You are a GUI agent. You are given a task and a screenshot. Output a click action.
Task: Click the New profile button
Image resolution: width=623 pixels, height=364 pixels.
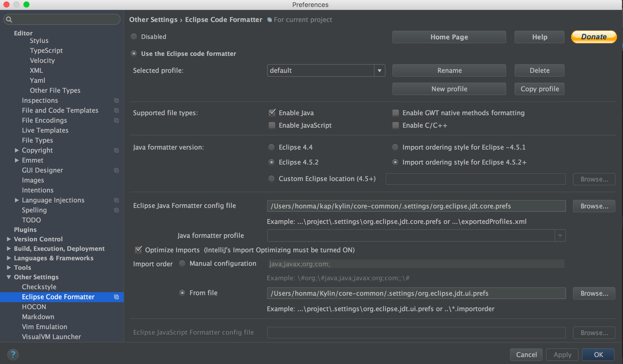[x=449, y=89]
